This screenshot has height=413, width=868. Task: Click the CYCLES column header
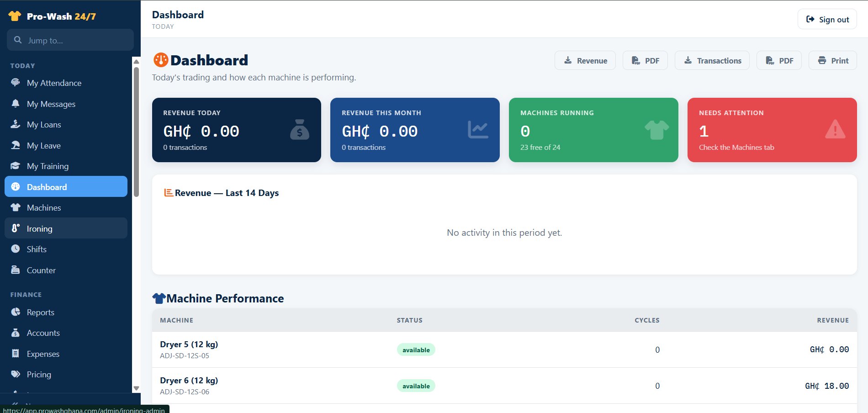coord(647,320)
